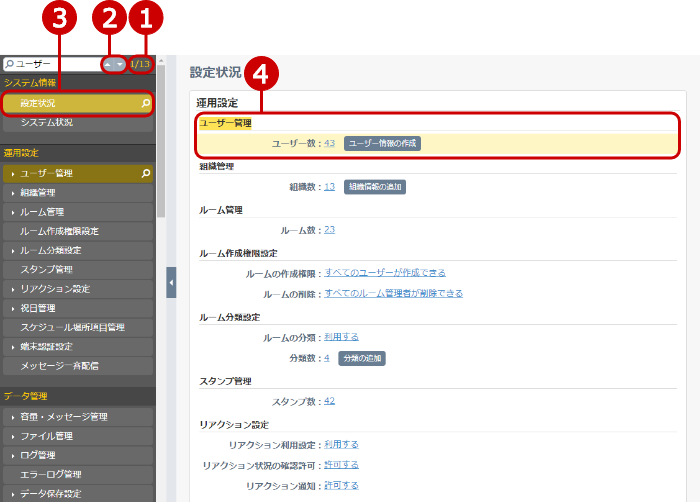Expand データ保存設定 menu arrow
The height and width of the screenshot is (503, 700).
click(13, 494)
